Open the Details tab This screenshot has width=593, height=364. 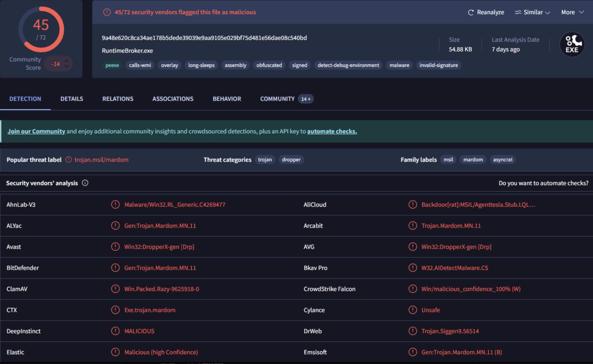(72, 99)
